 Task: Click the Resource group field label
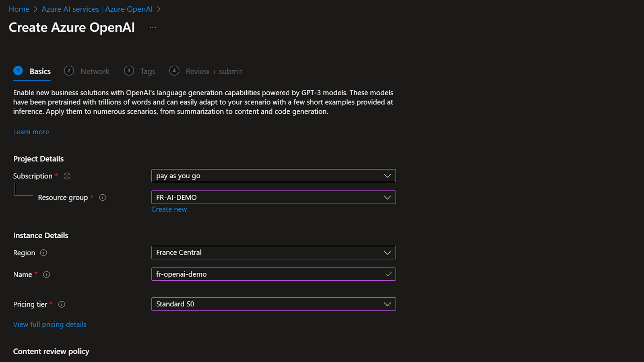coord(63,197)
